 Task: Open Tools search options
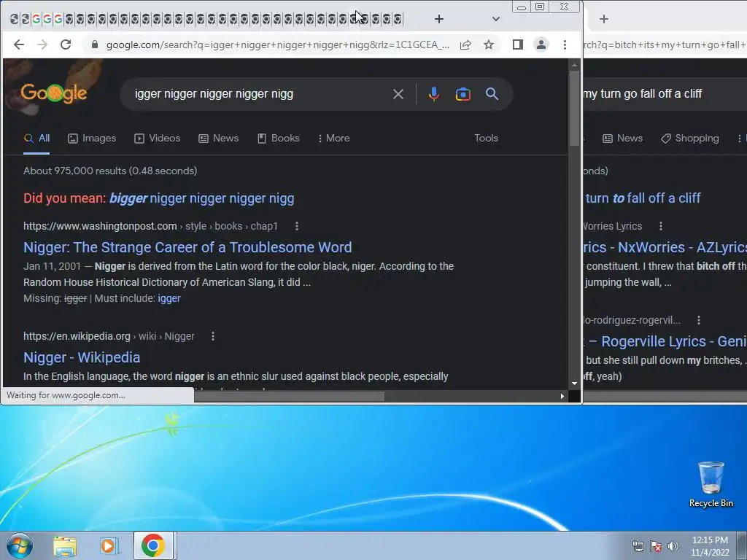click(486, 138)
